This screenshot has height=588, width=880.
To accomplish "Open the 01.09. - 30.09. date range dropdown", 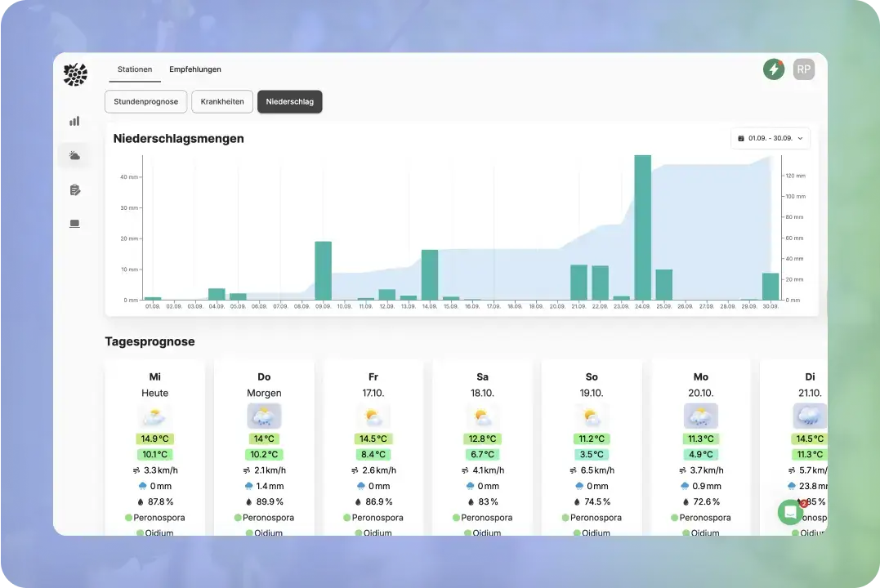I will [770, 139].
